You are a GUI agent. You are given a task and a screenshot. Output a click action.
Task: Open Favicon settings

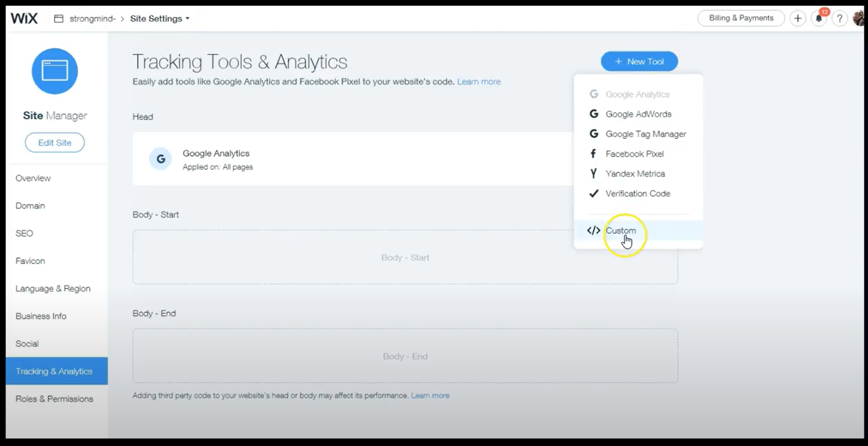pyautogui.click(x=30, y=261)
